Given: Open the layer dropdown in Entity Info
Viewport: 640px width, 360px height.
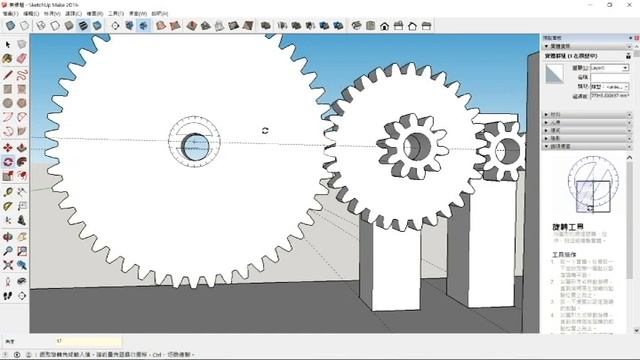Looking at the screenshot, I should pos(625,68).
